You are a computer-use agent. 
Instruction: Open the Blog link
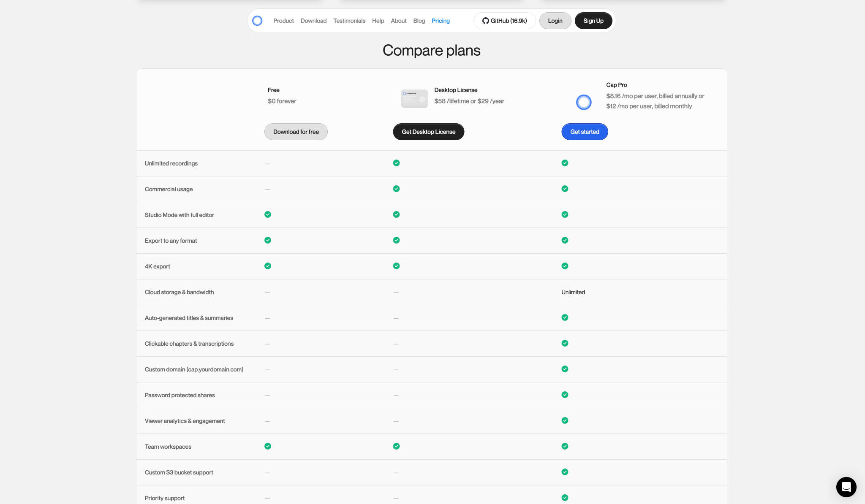coord(419,21)
